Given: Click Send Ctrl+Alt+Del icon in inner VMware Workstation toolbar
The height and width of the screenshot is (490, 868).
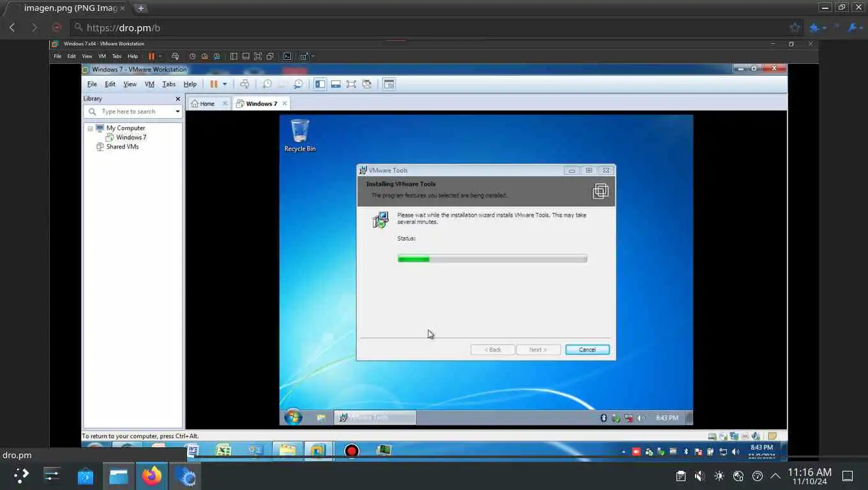Looking at the screenshot, I should 244,84.
